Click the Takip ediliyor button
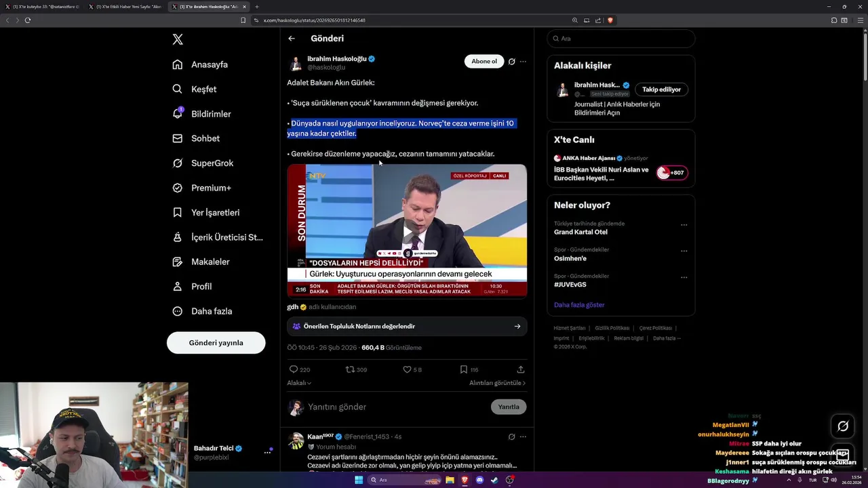The height and width of the screenshot is (488, 868). tap(661, 89)
